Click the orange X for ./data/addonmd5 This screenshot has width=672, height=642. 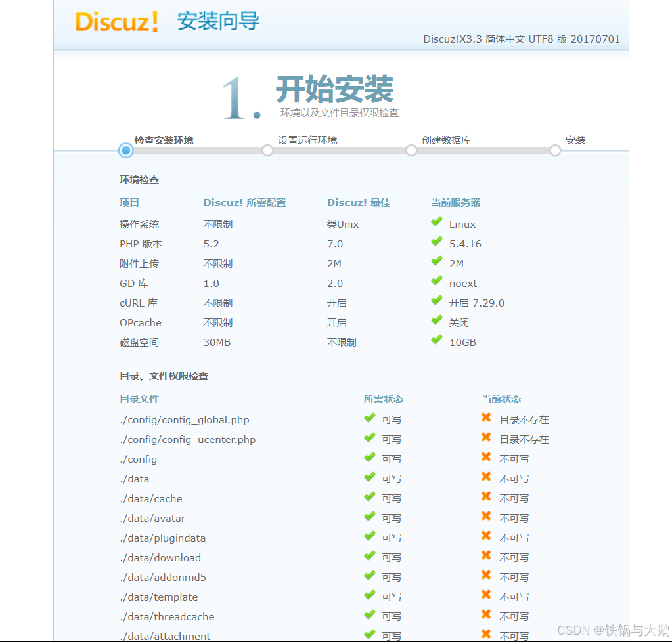pos(486,575)
